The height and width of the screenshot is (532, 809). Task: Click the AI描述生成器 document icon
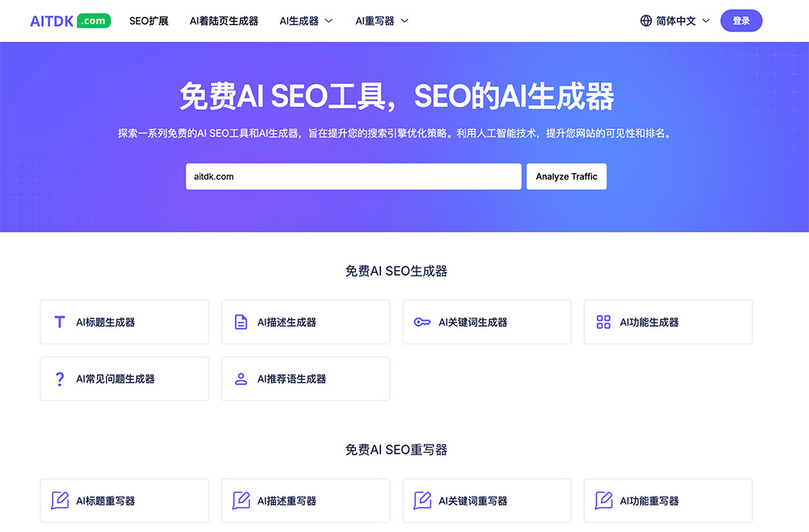[x=241, y=322]
